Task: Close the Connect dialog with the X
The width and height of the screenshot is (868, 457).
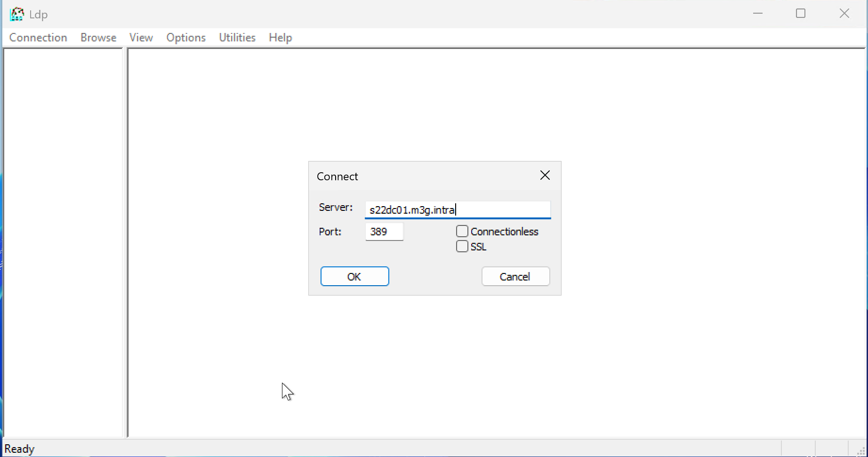Action: coord(545,176)
